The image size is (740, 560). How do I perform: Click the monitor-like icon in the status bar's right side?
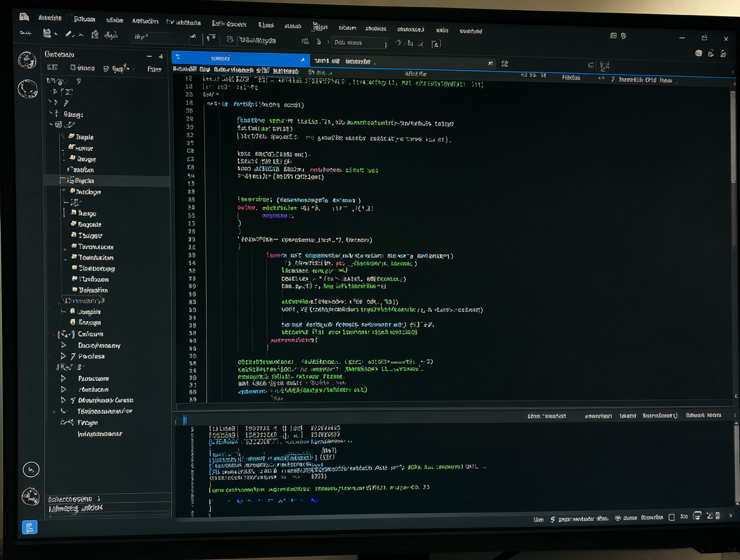click(x=697, y=516)
